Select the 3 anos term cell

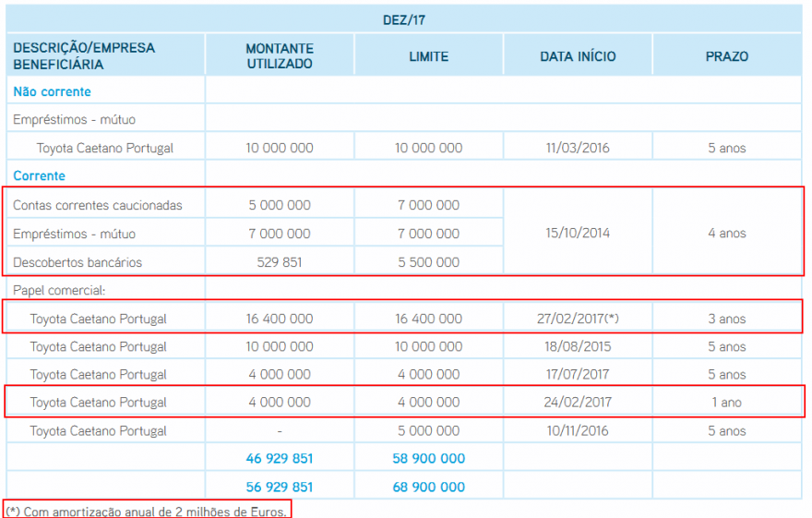(x=727, y=319)
